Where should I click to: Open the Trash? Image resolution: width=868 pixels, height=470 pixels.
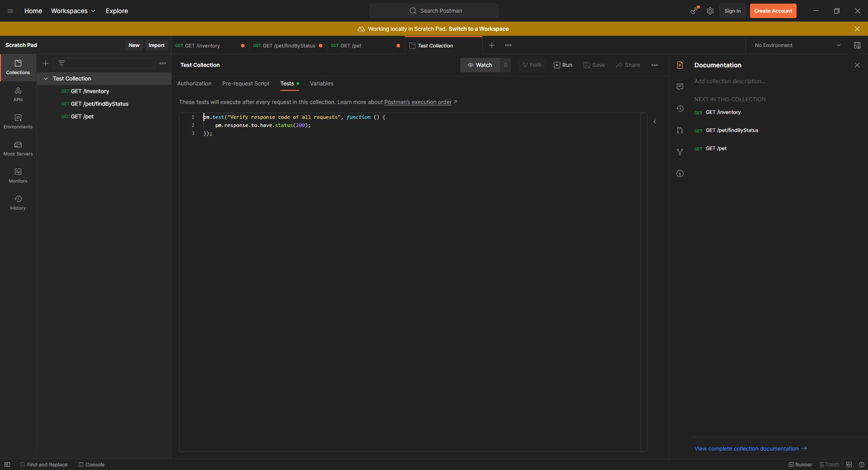click(829, 465)
